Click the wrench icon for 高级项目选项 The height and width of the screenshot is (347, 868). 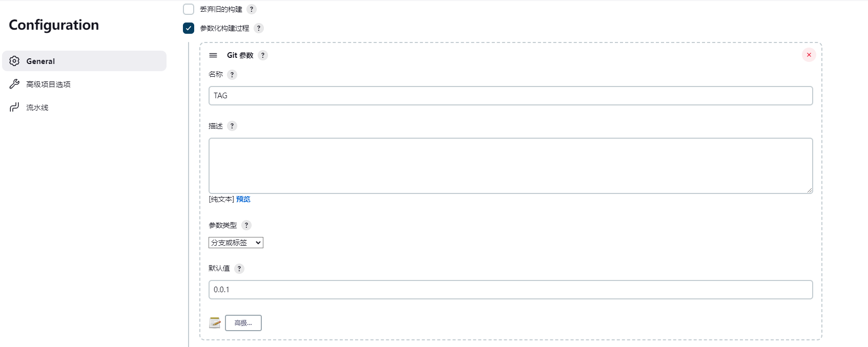click(x=14, y=84)
